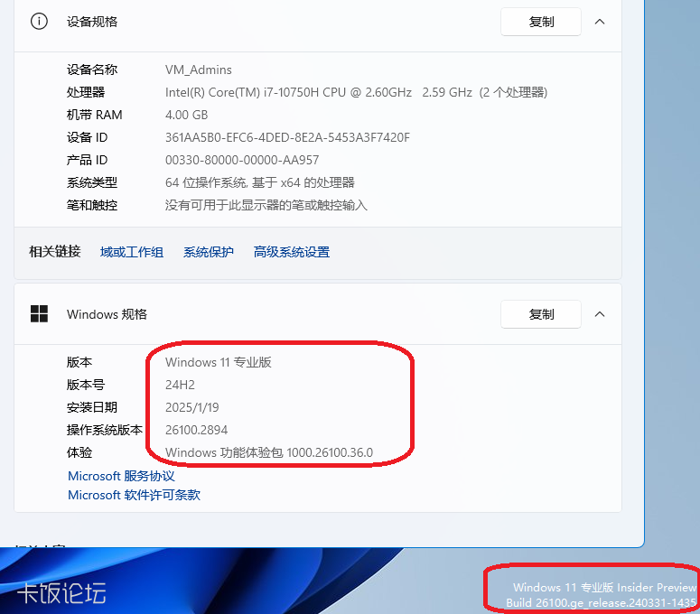Select the device name VM_Admins

(x=199, y=70)
